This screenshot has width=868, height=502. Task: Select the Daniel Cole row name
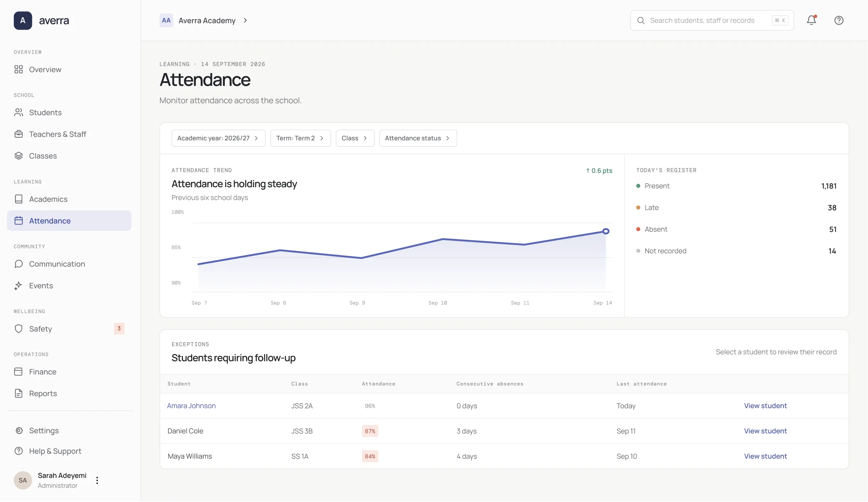(185, 431)
